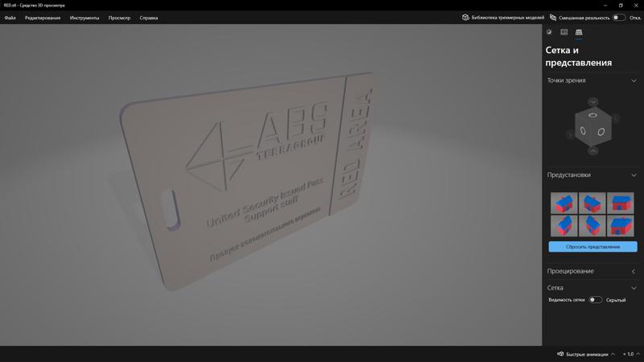
Task: Choose the top-left house view preset
Action: (564, 203)
